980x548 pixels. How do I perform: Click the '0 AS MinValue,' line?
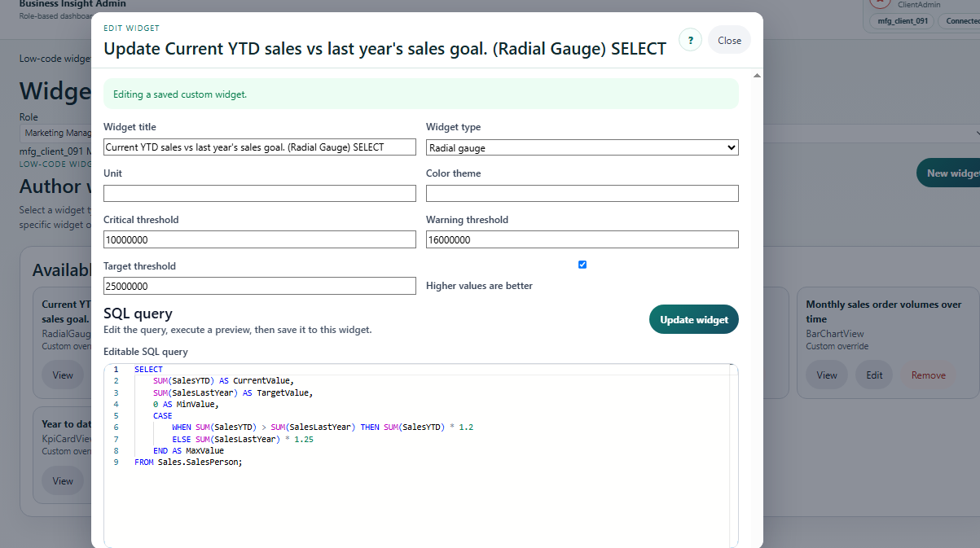[186, 404]
